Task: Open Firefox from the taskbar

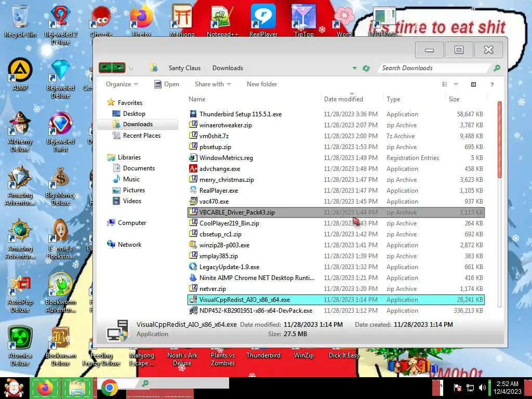Action: pos(46,388)
